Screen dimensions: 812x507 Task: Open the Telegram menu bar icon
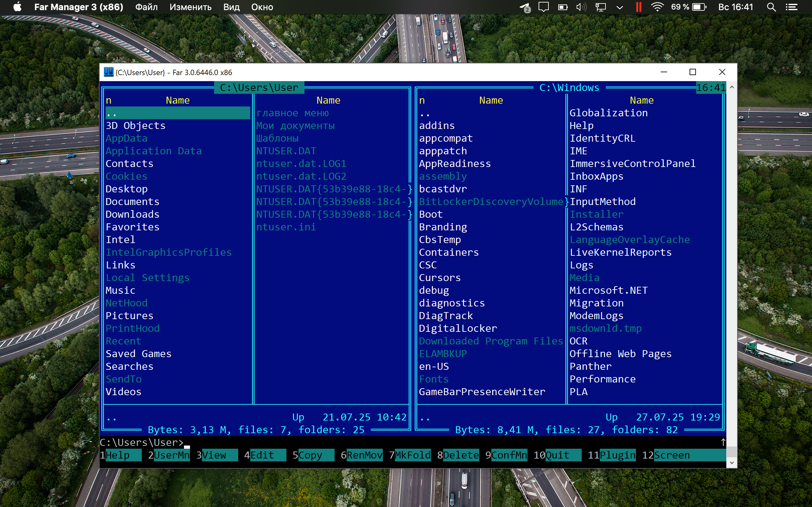[x=524, y=7]
